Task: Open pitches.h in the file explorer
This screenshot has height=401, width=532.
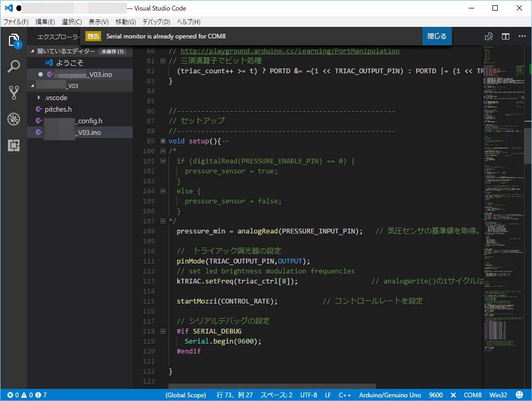Action: point(58,109)
